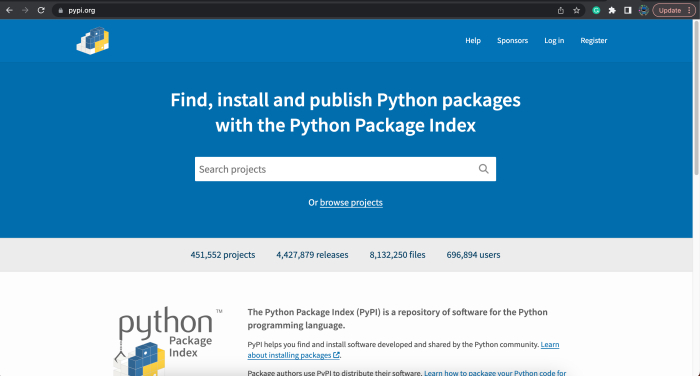Click the 451,552 projects statistic
The width and height of the screenshot is (700, 376).
coord(223,255)
